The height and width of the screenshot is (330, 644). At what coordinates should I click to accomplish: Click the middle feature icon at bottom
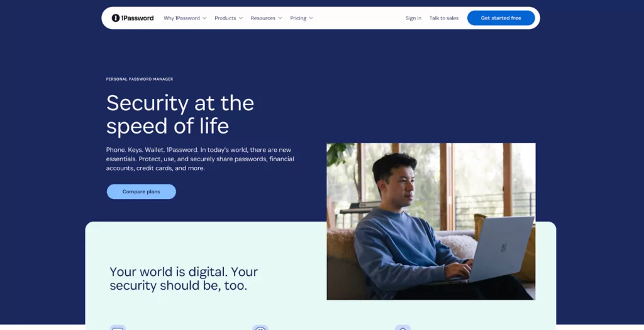pos(260,327)
